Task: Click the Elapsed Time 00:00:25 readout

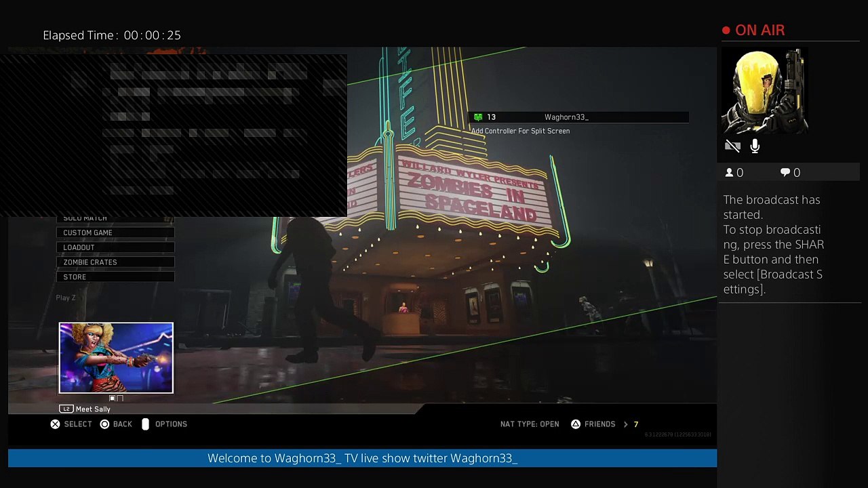Action: click(112, 35)
